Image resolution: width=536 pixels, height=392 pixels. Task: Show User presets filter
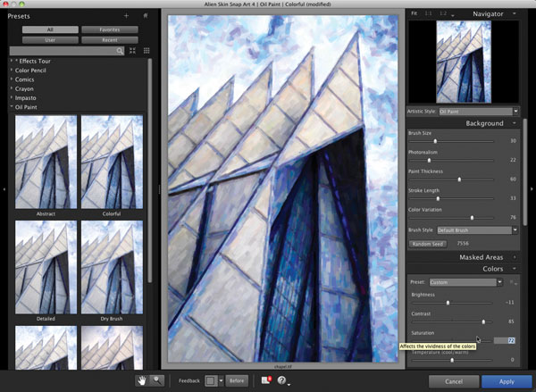pos(50,40)
